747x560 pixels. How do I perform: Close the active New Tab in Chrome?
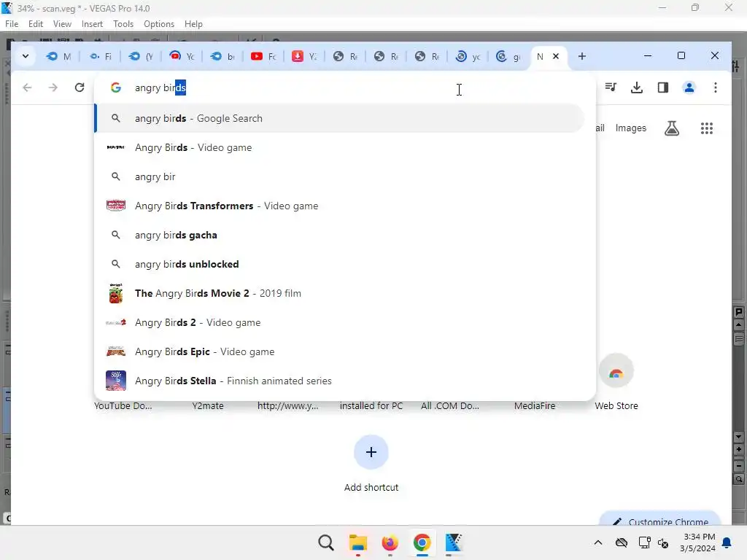click(555, 56)
